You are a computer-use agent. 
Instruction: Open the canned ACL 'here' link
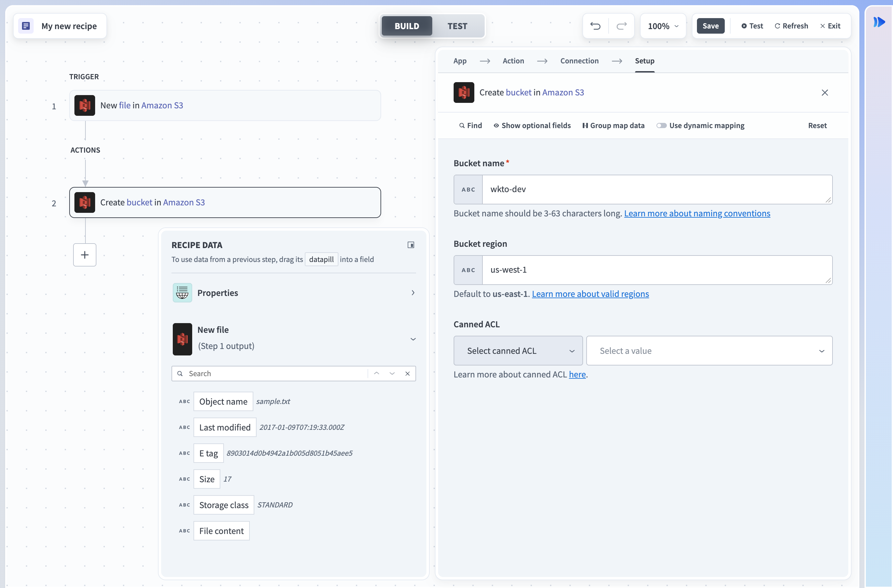pos(577,375)
